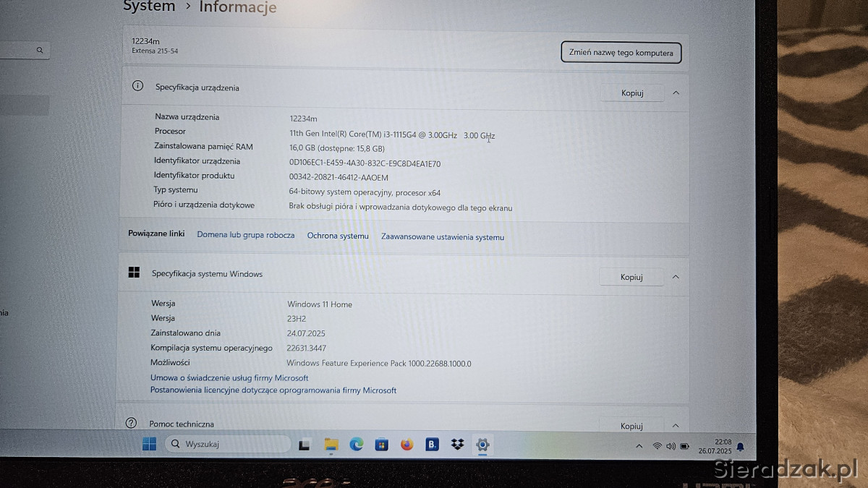
Task: Launch Firefox from the taskbar
Action: (x=407, y=445)
